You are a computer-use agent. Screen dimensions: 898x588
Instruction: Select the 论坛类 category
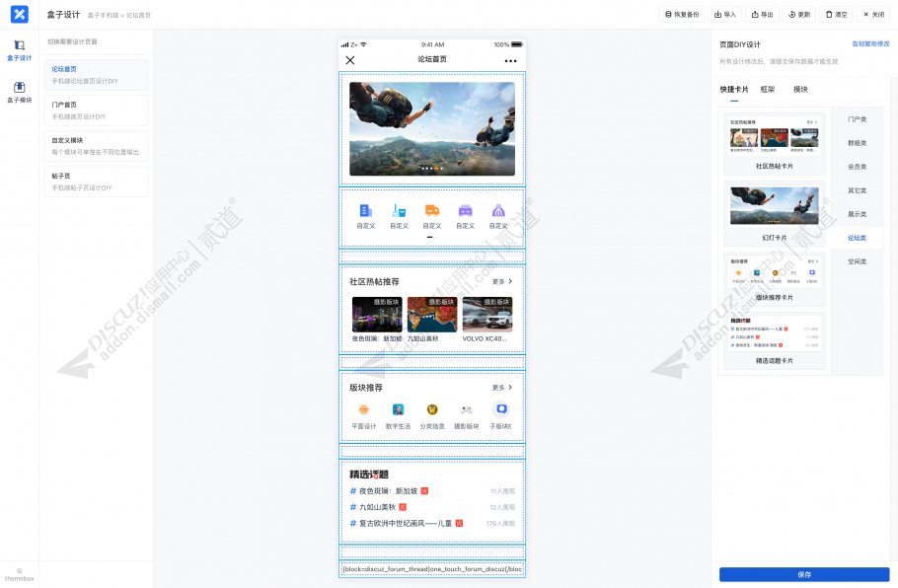tap(857, 238)
